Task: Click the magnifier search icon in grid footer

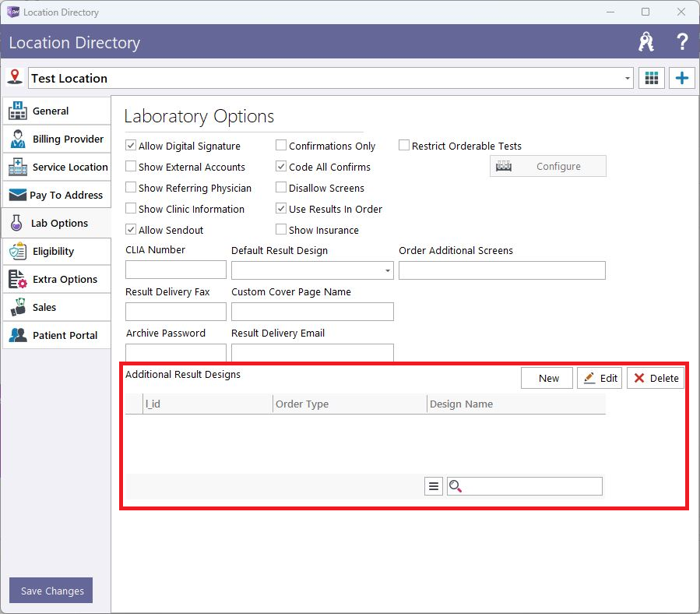Action: (x=456, y=486)
